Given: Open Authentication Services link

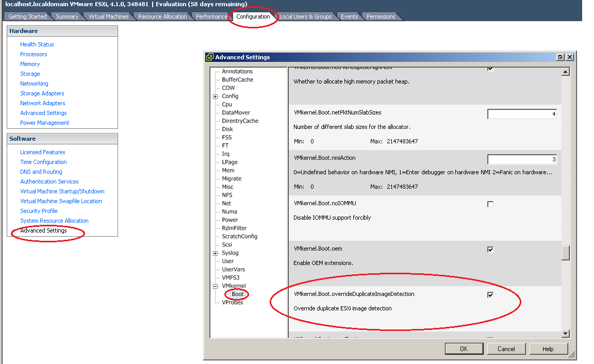Looking at the screenshot, I should click(x=49, y=182).
